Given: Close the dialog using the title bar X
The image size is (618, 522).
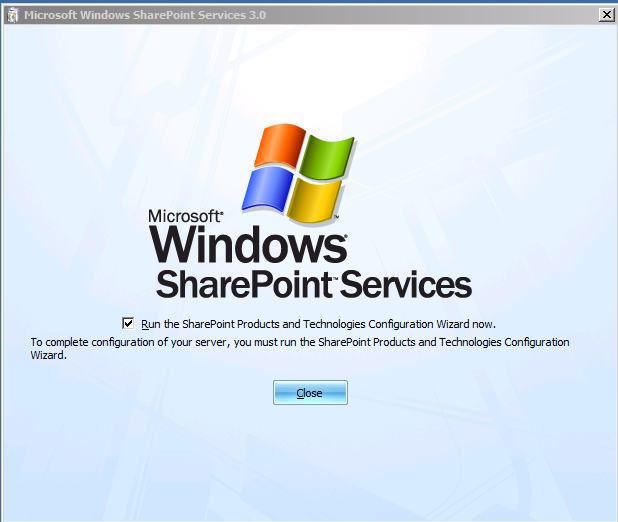Looking at the screenshot, I should point(605,15).
